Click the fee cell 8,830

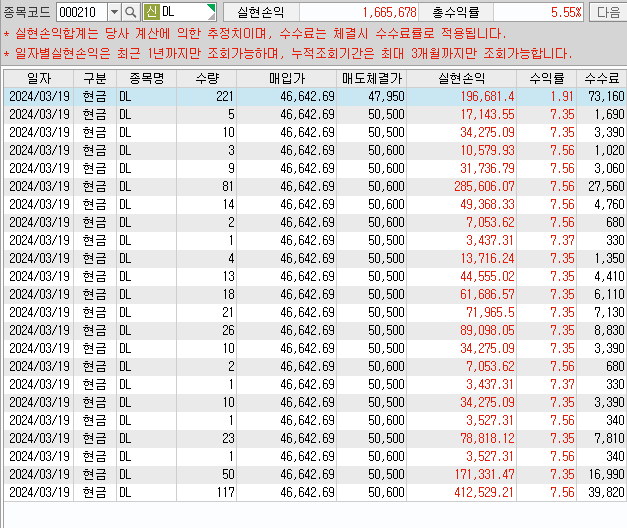[602, 330]
